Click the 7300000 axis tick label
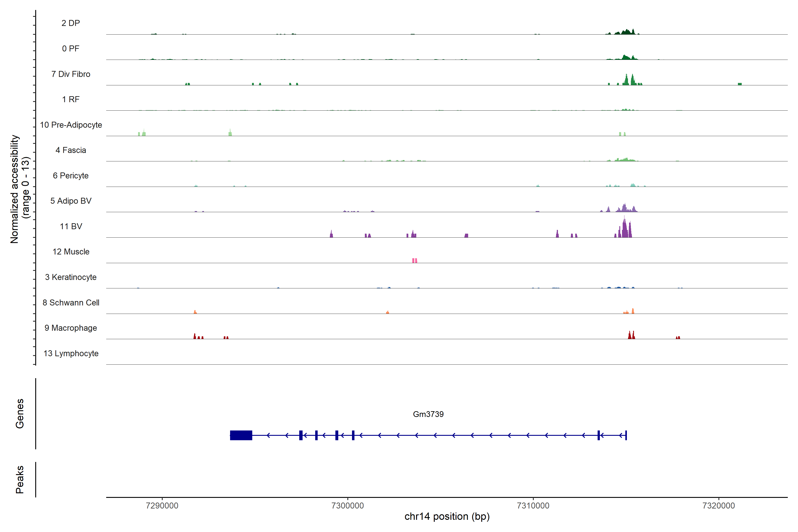The image size is (798, 532). pyautogui.click(x=347, y=506)
